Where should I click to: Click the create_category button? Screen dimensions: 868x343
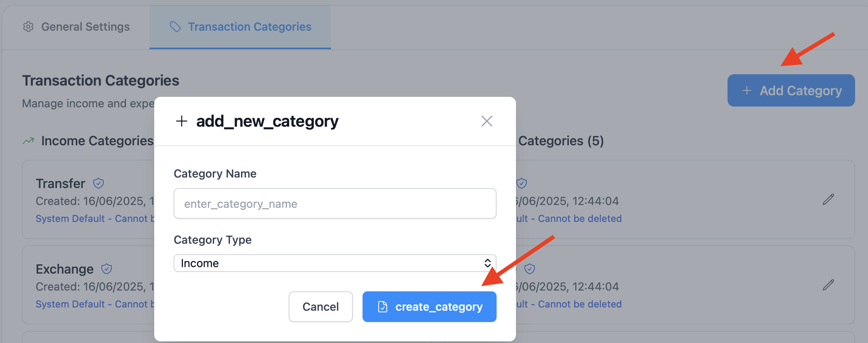tap(429, 307)
